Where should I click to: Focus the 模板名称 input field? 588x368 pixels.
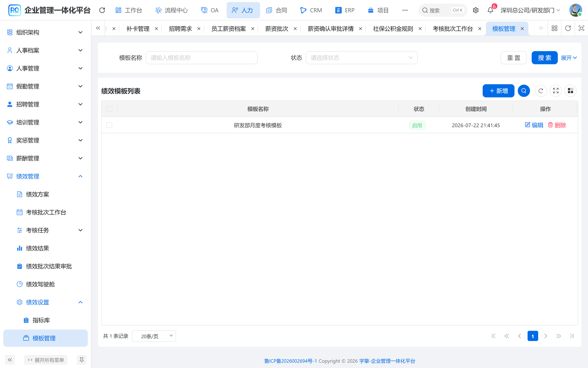(202, 58)
